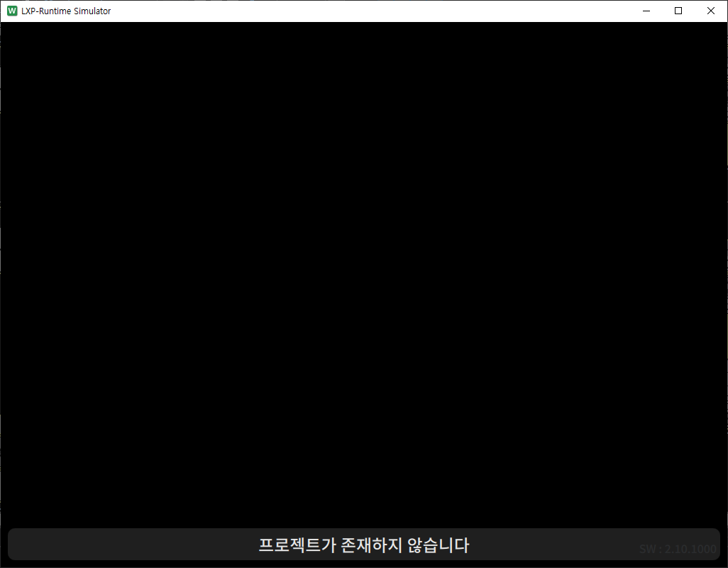Screen dimensions: 728x568
Task: Click the dark area above the message bar
Action: [x=364, y=497]
